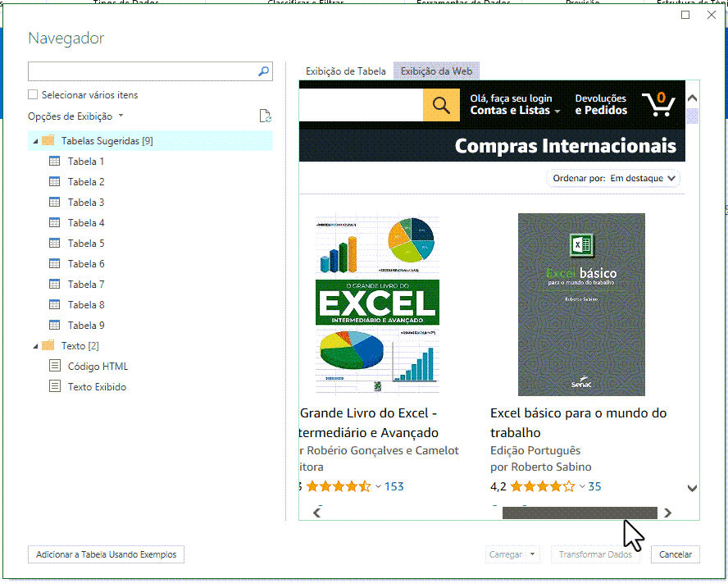Open rating dropdown next to 35 reviews
The height and width of the screenshot is (588, 728).
tap(582, 487)
